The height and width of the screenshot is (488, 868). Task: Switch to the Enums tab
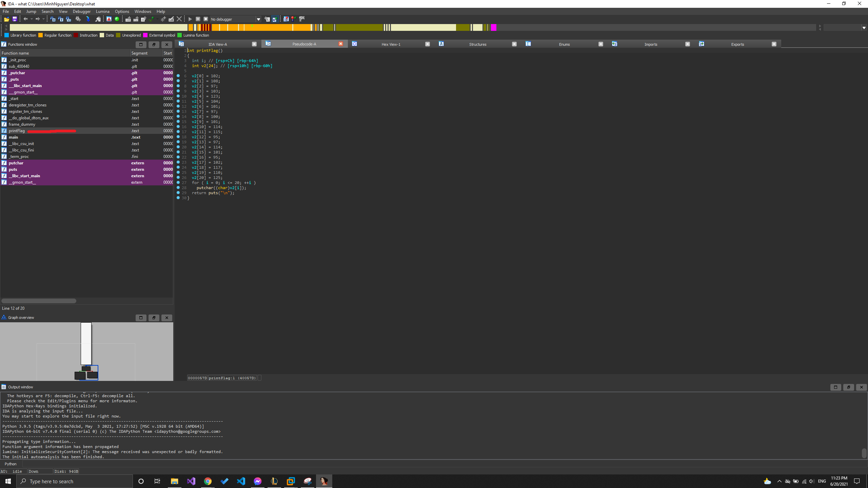coord(564,44)
